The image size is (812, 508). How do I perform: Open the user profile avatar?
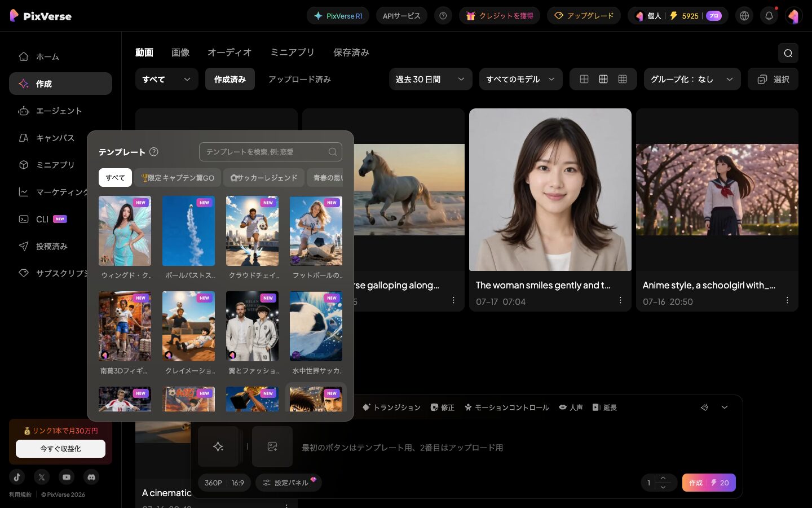(x=794, y=16)
